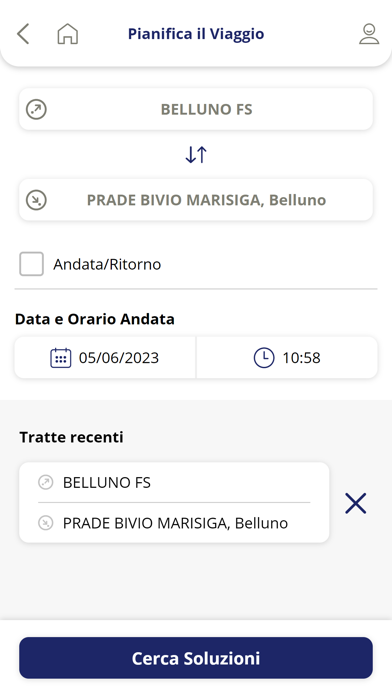Click recent route small departure icon

45,482
